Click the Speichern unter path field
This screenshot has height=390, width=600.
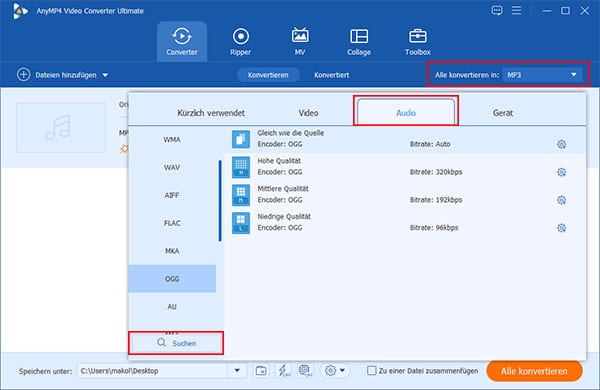(153, 370)
